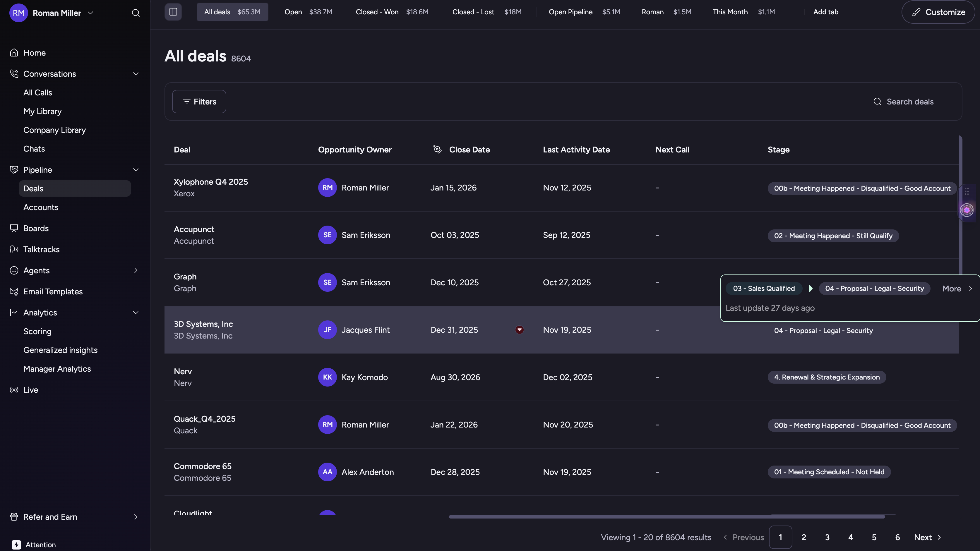This screenshot has width=980, height=551.
Task: Click the vertical table scrollbar
Action: pos(961,205)
